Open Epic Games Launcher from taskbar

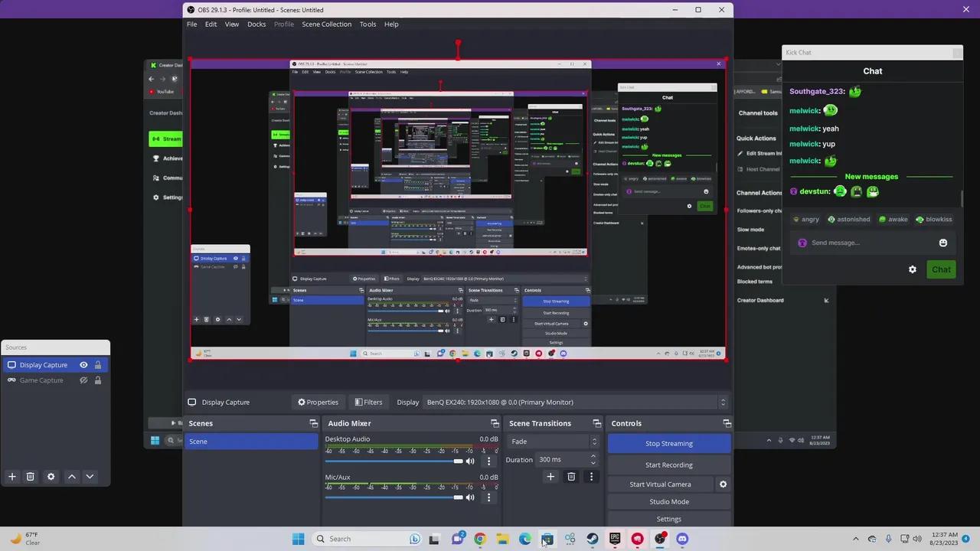pos(615,539)
